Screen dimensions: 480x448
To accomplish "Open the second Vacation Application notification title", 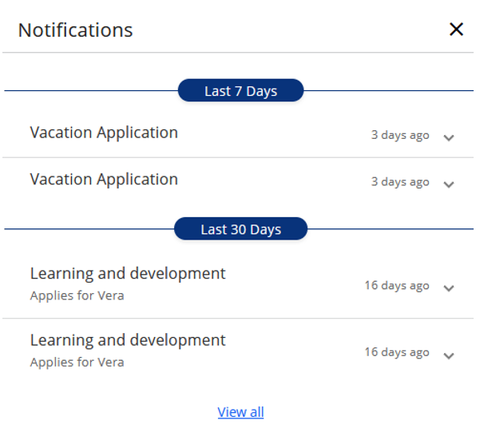I will (104, 179).
